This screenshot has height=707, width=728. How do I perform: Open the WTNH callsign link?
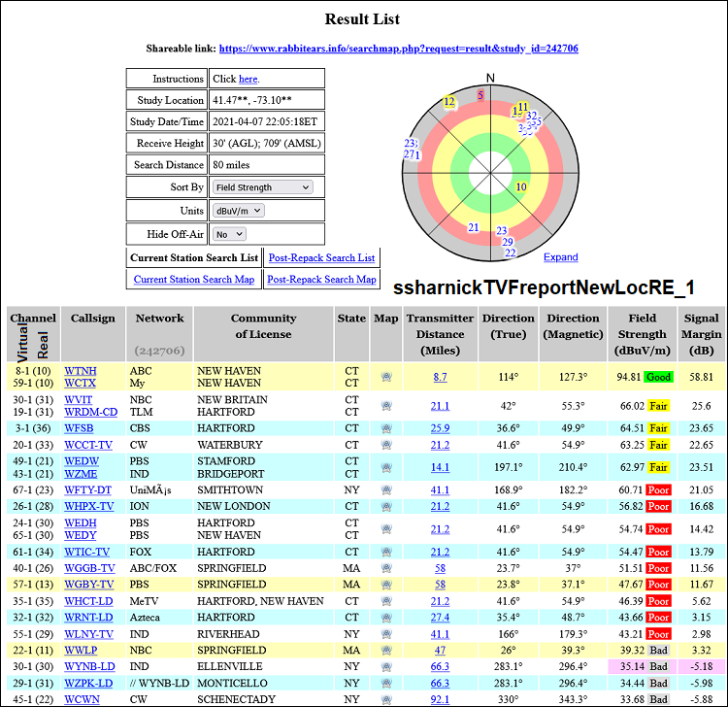point(81,371)
